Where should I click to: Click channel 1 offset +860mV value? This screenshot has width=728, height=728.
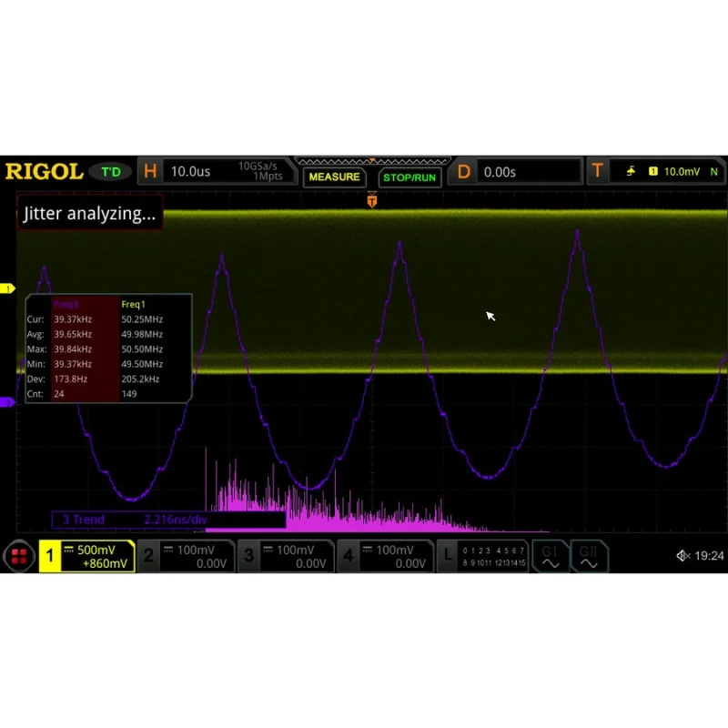coord(105,563)
